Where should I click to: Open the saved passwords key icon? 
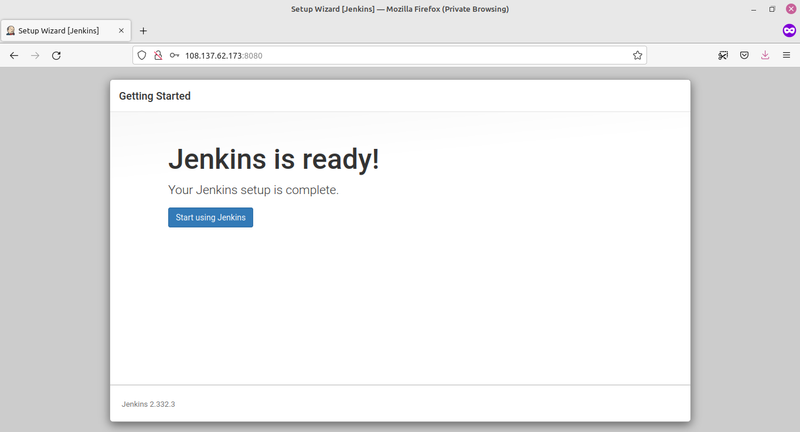174,56
